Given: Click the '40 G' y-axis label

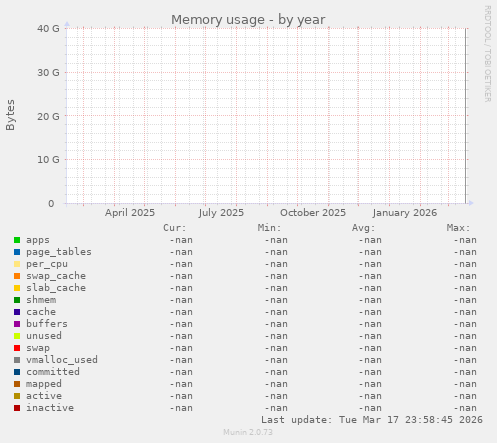Looking at the screenshot, I should pos(48,29).
